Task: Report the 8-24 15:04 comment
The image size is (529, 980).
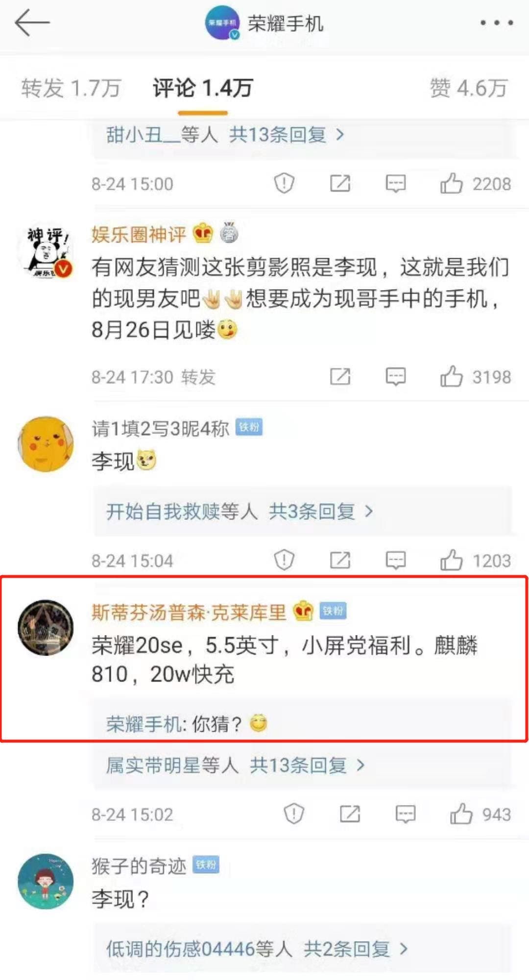Action: click(284, 560)
